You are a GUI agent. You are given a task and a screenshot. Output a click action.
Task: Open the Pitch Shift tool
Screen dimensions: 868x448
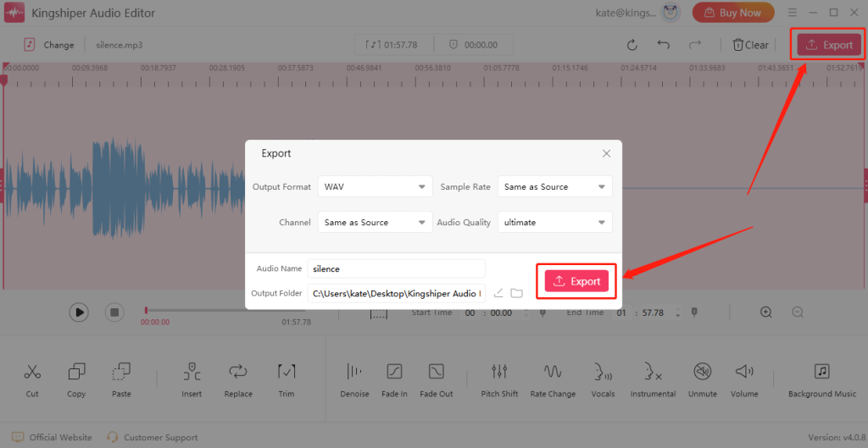click(499, 380)
